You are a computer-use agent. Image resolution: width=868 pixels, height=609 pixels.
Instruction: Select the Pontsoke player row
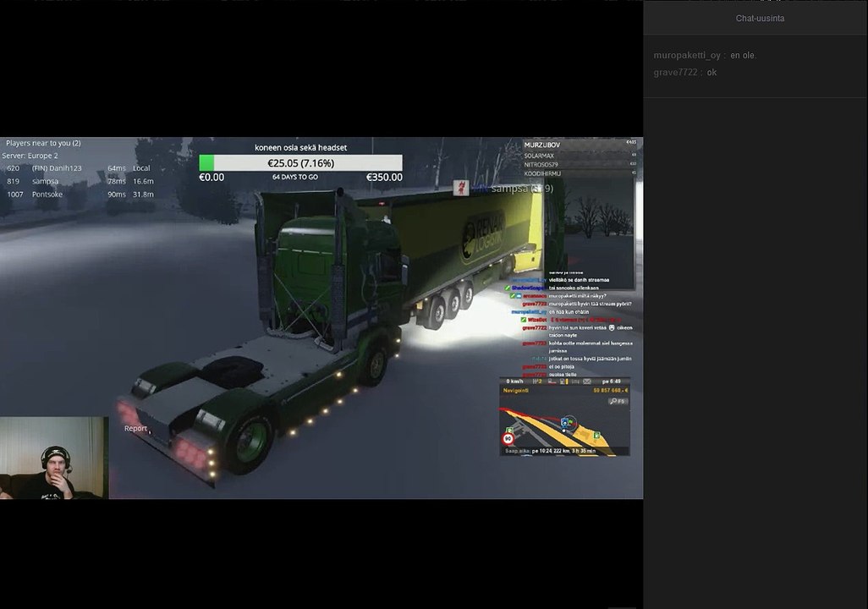pos(80,195)
